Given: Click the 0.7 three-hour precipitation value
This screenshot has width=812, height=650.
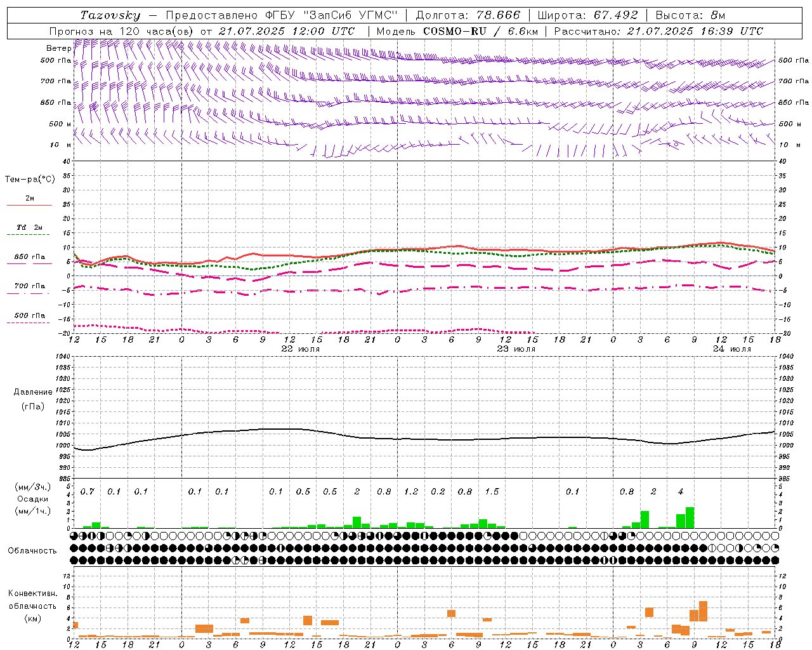Looking at the screenshot, I should tap(88, 492).
